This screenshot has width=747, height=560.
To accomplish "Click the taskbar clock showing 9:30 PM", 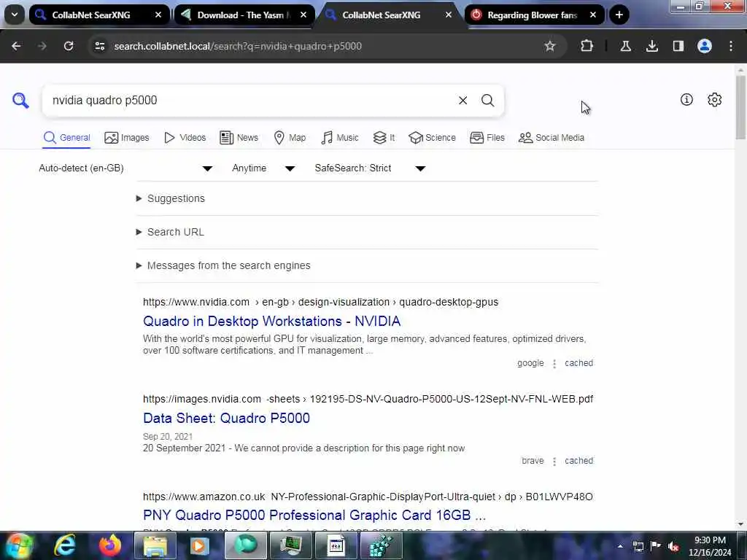I will click(x=710, y=546).
